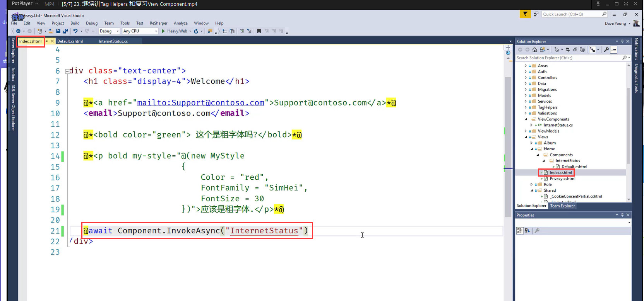Close the Index.cshtml tab

click(x=52, y=41)
